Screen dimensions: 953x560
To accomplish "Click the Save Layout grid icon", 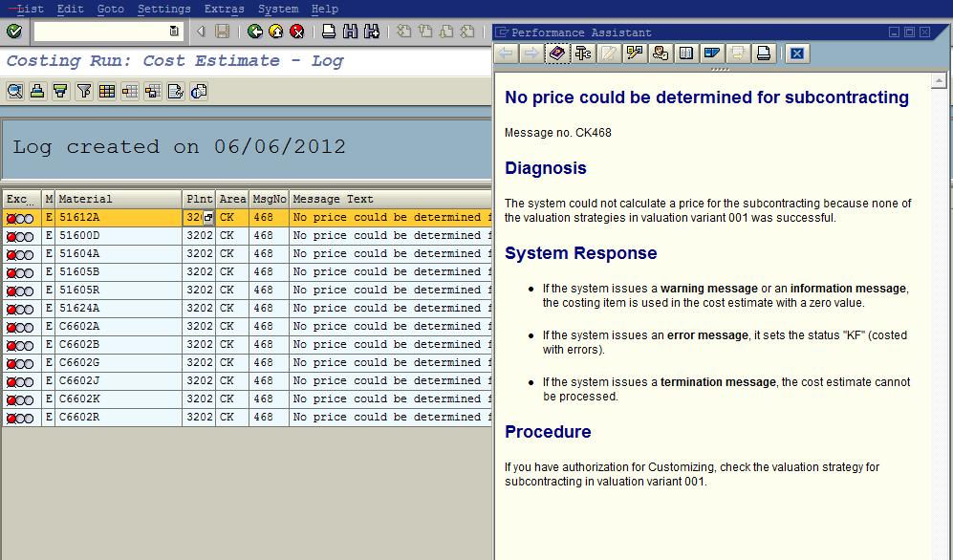I will (x=153, y=91).
